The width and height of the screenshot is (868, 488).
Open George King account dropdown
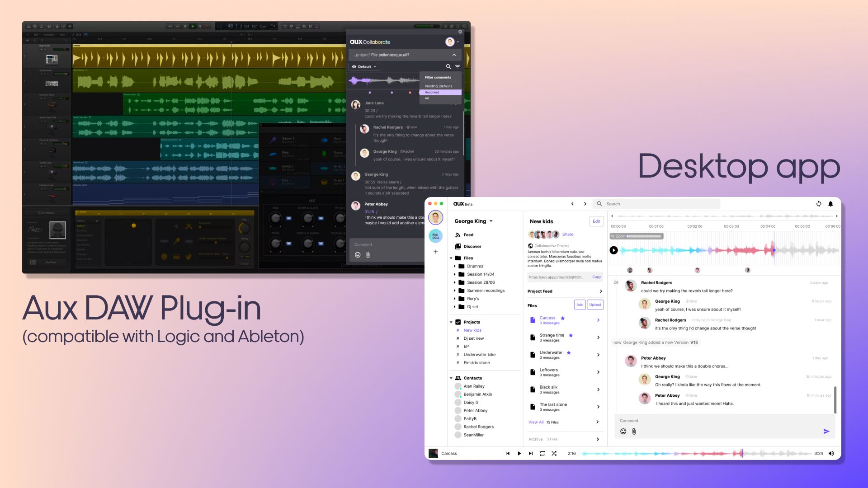tap(491, 221)
